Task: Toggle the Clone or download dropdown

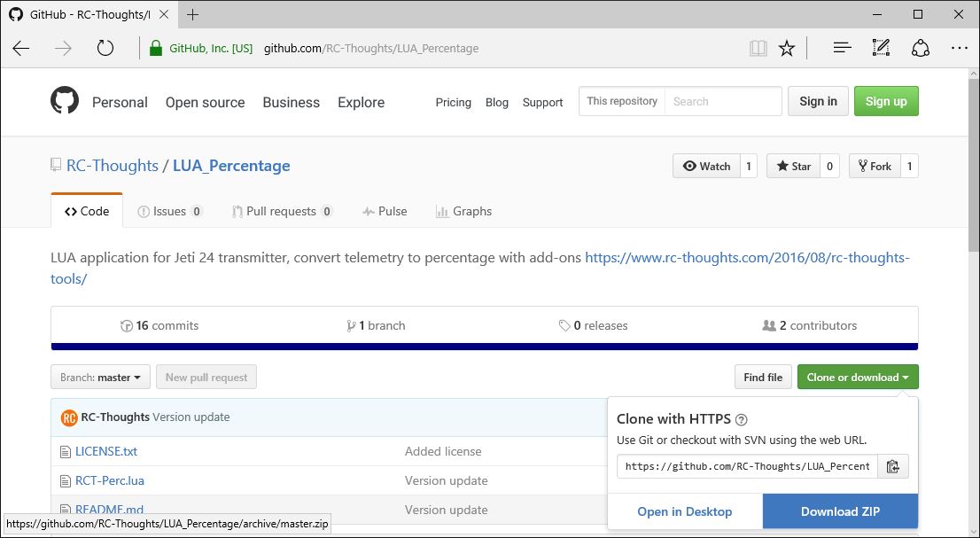Action: coord(858,377)
